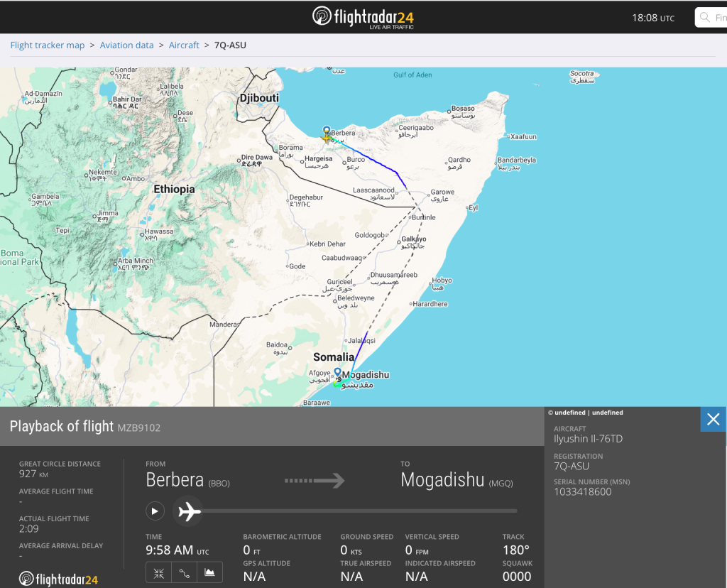The width and height of the screenshot is (727, 588).
Task: Open the Flight tracker map breadcrumb link
Action: click(x=48, y=45)
